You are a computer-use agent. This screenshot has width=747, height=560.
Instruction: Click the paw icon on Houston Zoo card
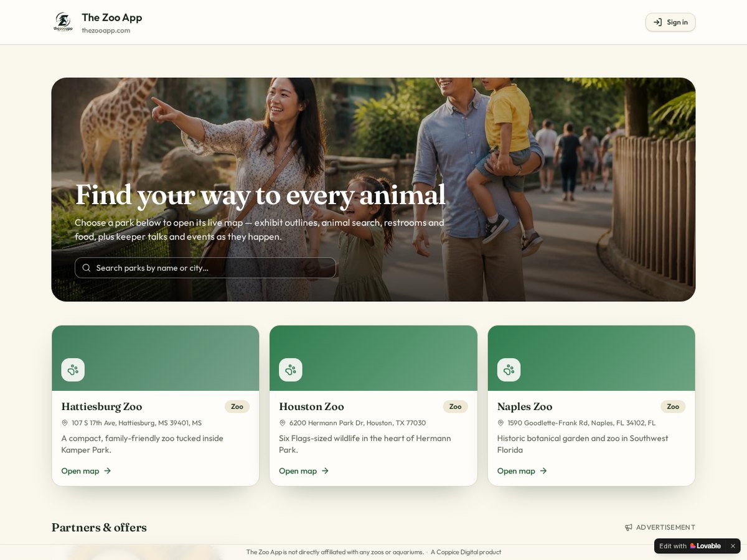(291, 370)
